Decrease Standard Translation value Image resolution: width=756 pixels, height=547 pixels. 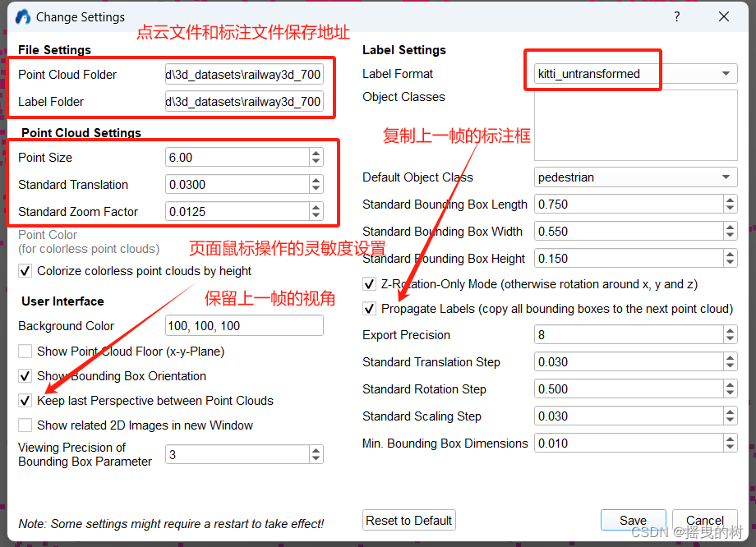[316, 189]
